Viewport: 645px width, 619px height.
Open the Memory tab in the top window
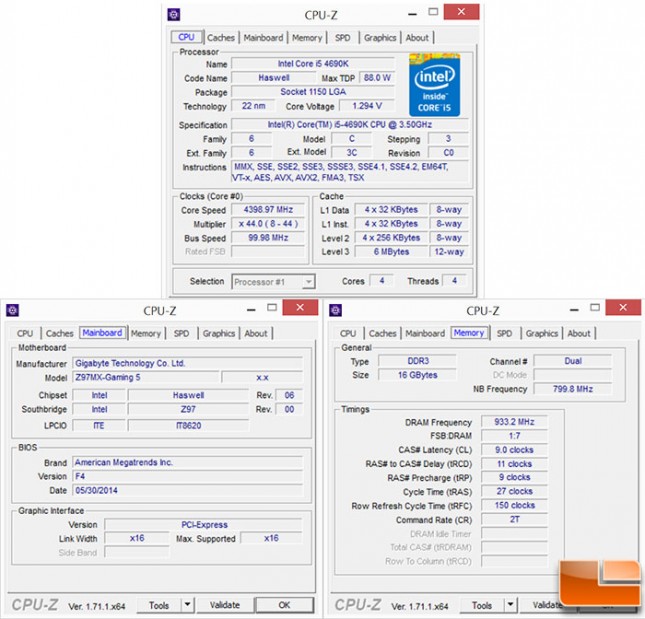point(307,37)
